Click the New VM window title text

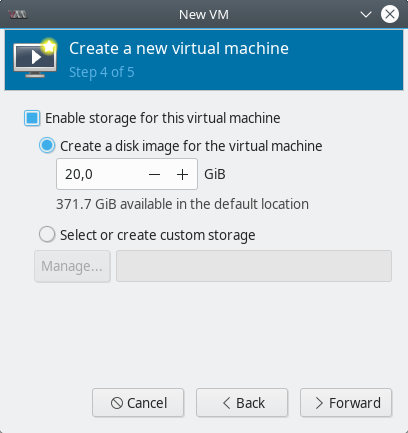click(204, 15)
